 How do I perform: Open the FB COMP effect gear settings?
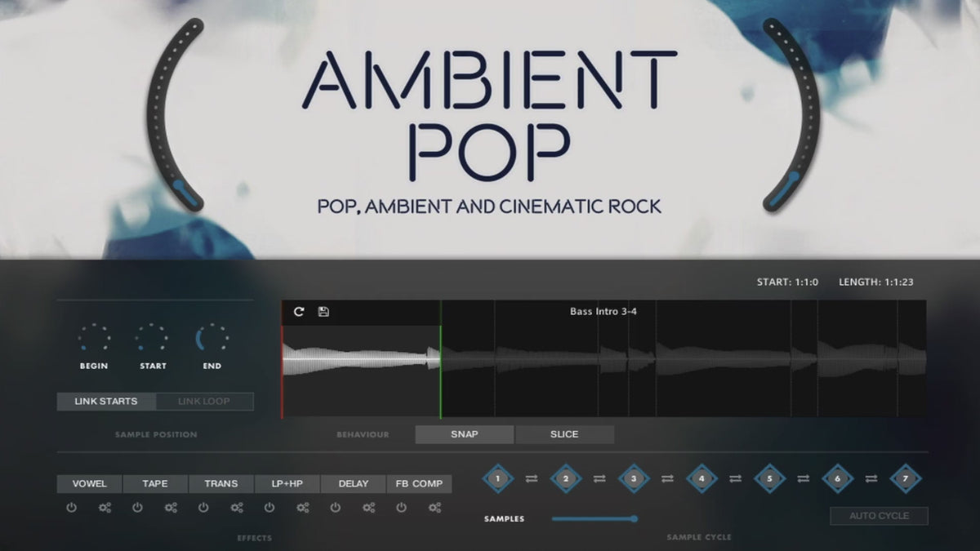tap(434, 508)
